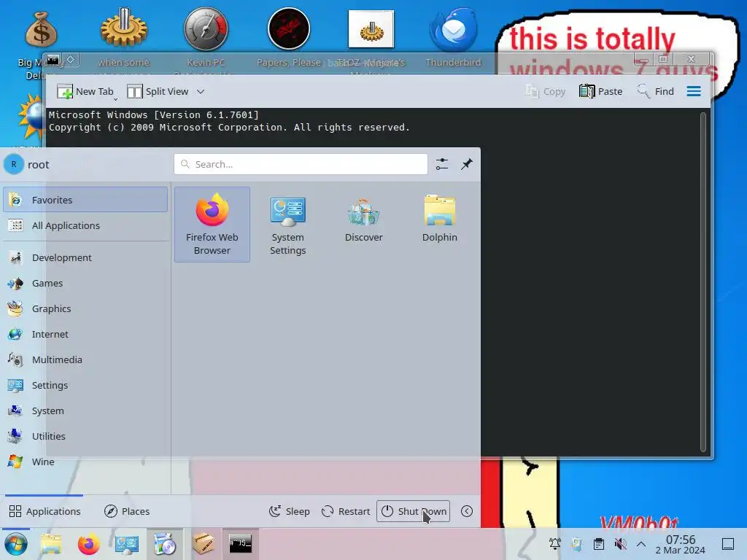Put the computer to Sleep
Viewport: 747px width, 560px height.
pos(289,511)
